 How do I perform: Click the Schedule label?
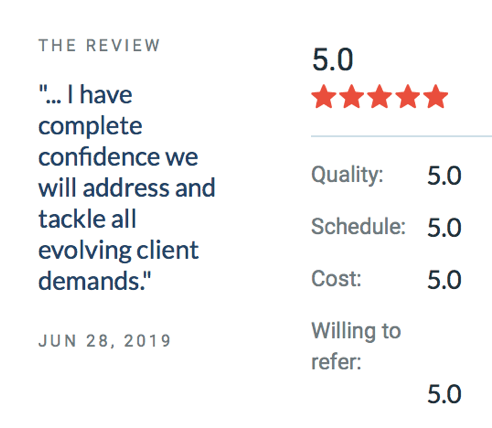tap(358, 227)
